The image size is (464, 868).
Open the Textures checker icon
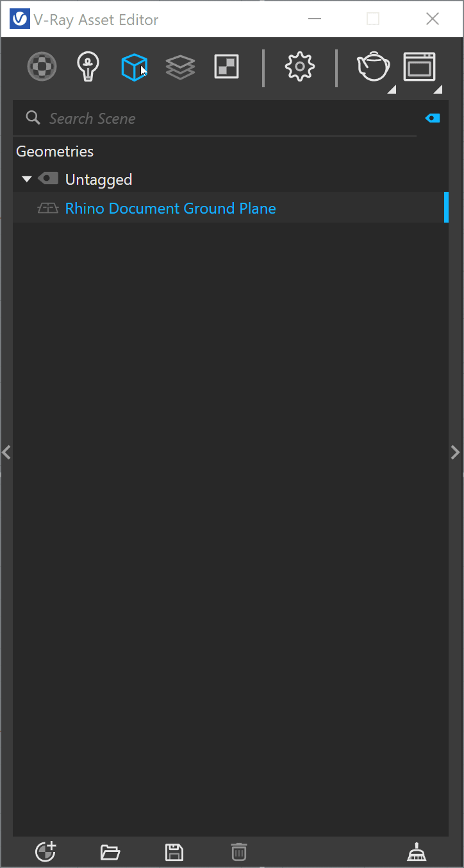[226, 67]
